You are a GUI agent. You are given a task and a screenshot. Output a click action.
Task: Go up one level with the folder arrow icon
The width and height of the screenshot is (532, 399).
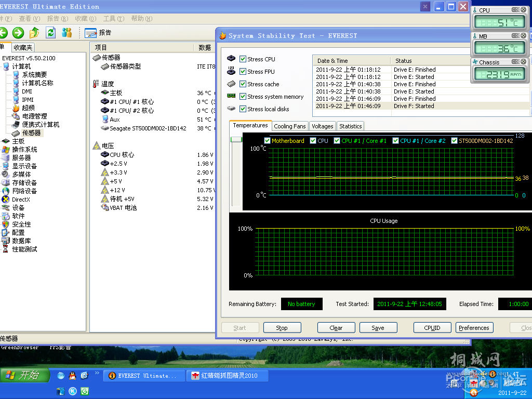[34, 33]
